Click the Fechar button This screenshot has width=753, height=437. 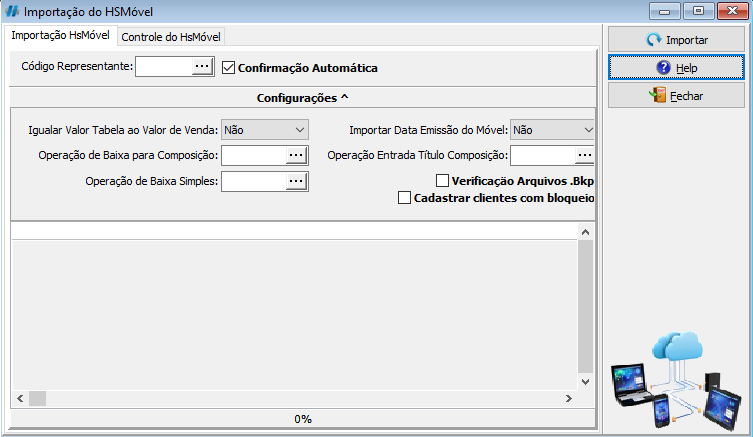tap(676, 96)
